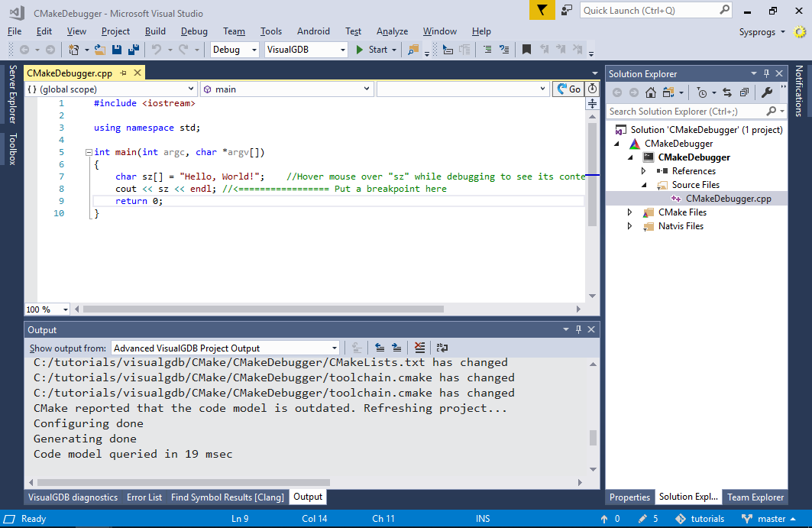Click the Quick Launch search box
Viewport: 812px width, 528px height.
[656, 11]
